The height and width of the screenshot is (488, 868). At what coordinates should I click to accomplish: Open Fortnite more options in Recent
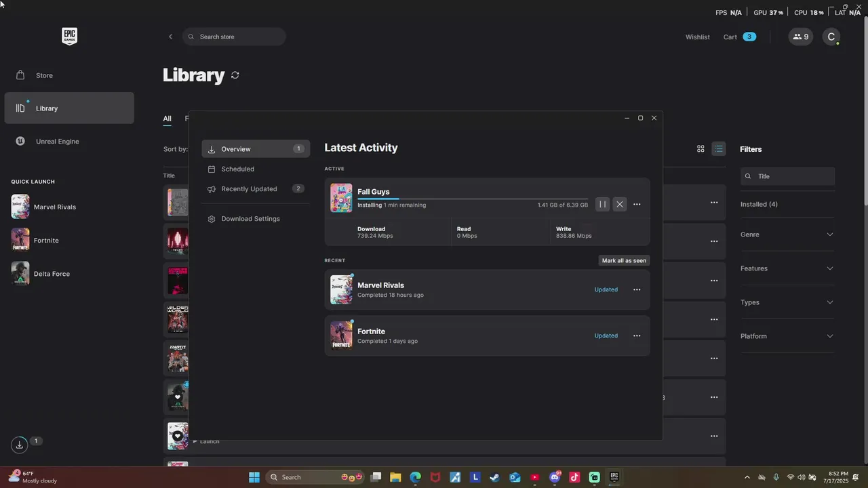[637, 335]
